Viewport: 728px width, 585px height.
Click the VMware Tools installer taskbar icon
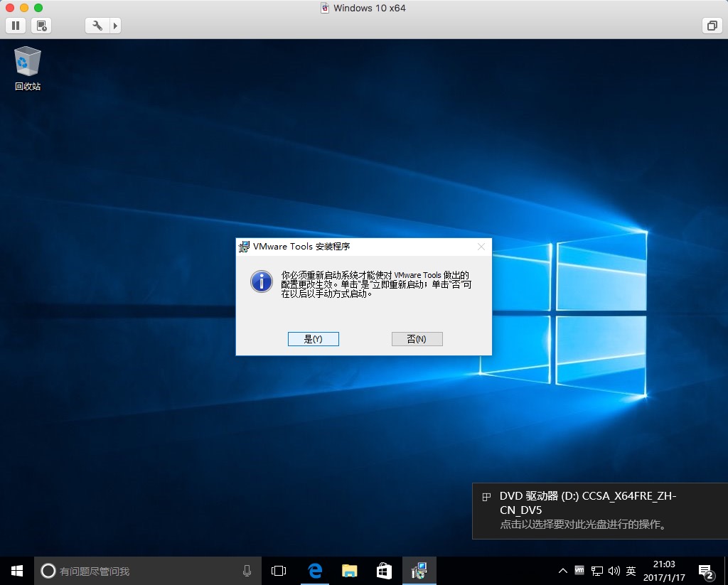click(419, 571)
